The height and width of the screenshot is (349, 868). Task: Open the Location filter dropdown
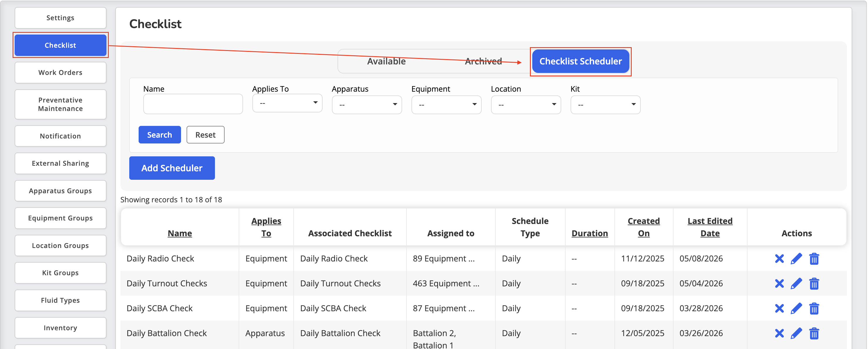click(526, 105)
